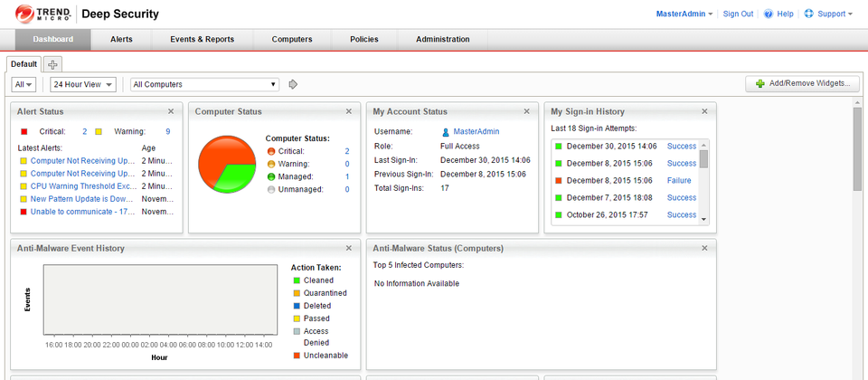Click the green Cleaned legend swatch
The image size is (868, 380).
click(x=297, y=280)
